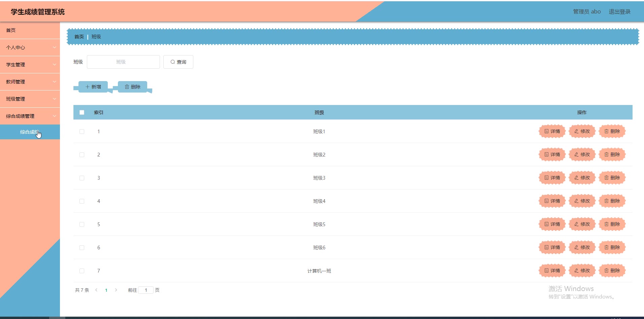Viewport: 644px width, 319px height.
Task: Select the highlighted 综合成绩 submenu item
Action: point(30,132)
